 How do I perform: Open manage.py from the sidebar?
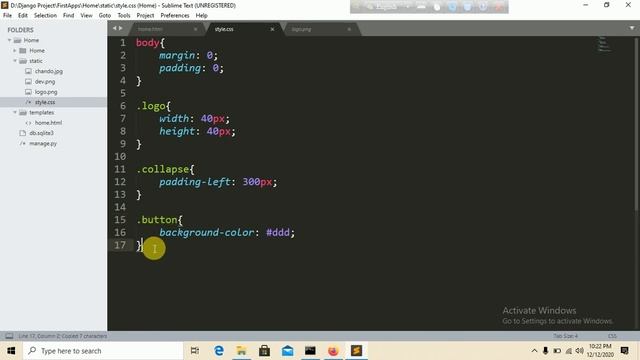pyautogui.click(x=43, y=144)
